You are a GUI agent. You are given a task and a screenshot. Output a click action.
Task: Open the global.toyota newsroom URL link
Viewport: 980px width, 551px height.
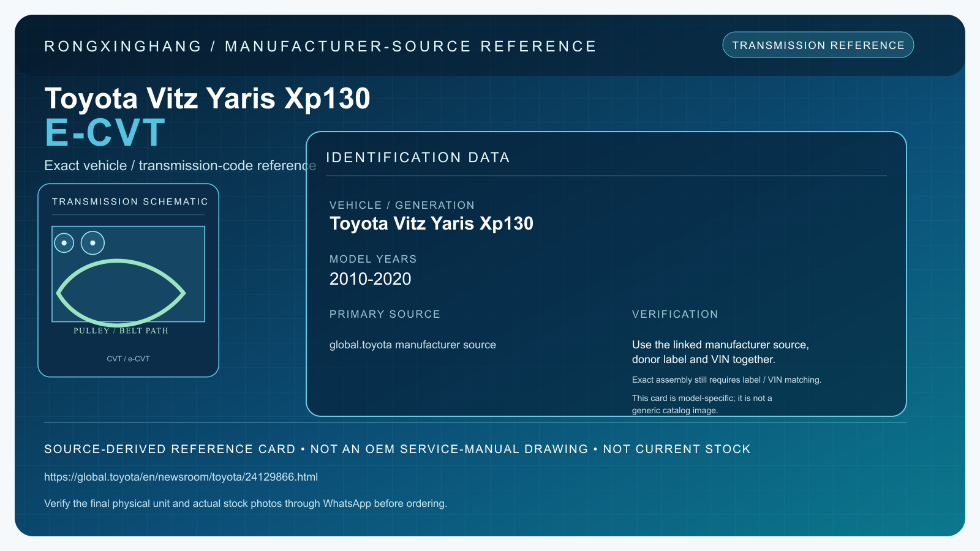tap(181, 477)
